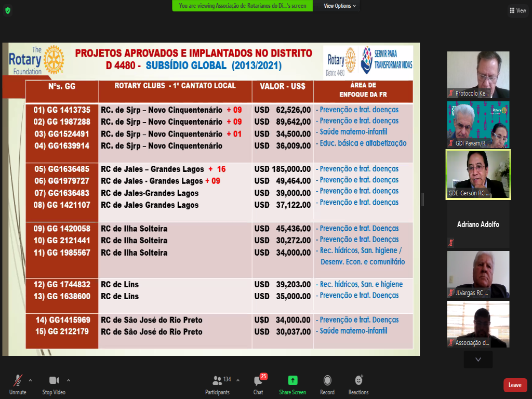Open the Participants panel
The height and width of the screenshot is (399, 532).
(217, 384)
